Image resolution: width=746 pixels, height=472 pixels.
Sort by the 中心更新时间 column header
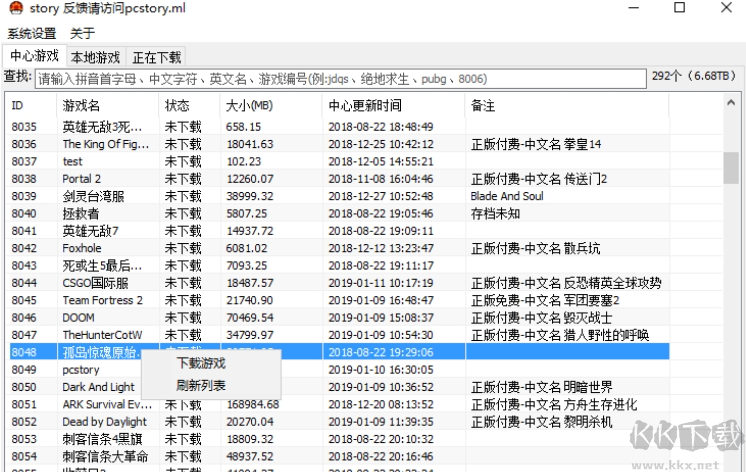[x=392, y=105]
